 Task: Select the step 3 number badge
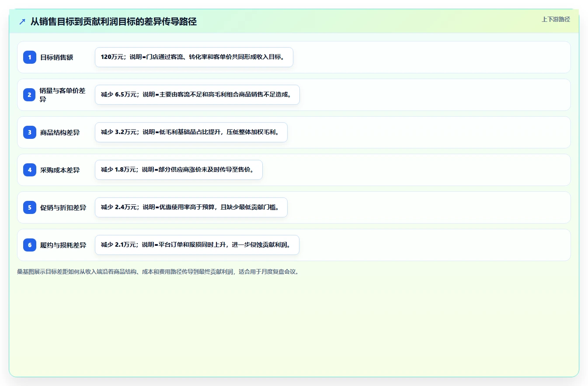pyautogui.click(x=30, y=132)
